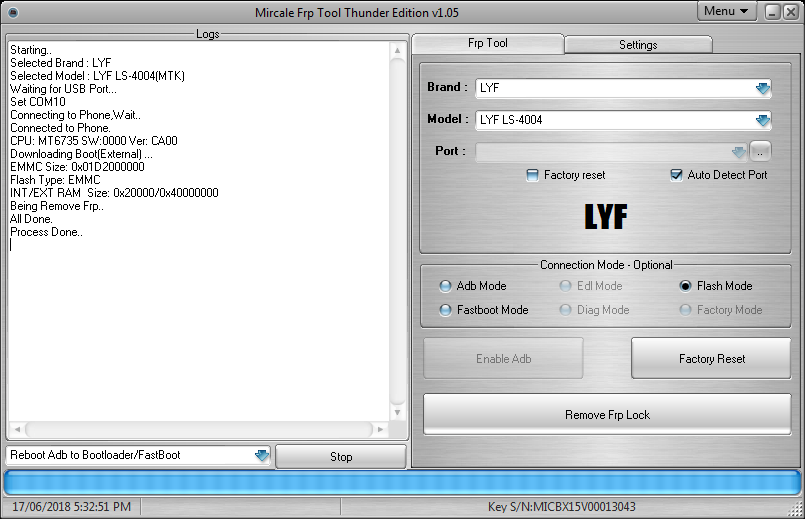Switch to the Settings tab

click(x=638, y=45)
